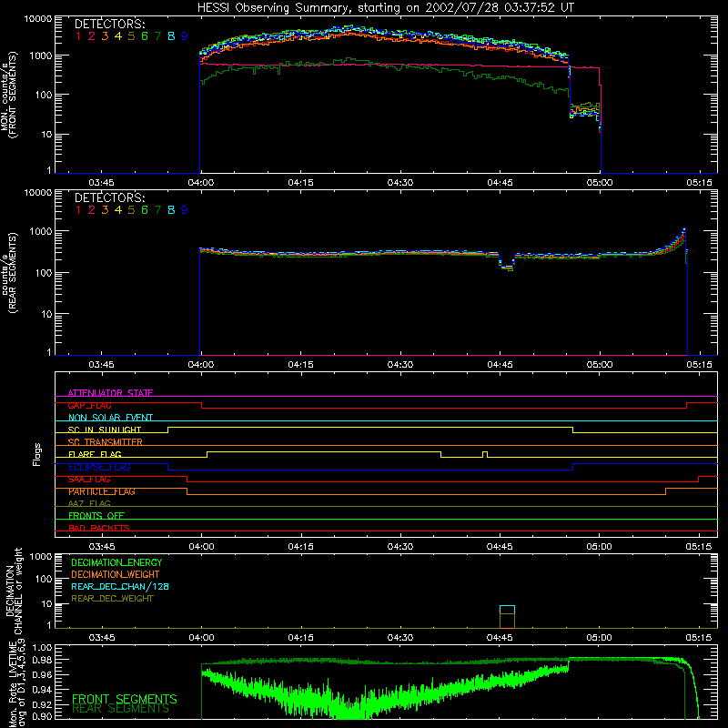
Task: Click DETECTORS: label in the front segments panel
Action: tap(109, 24)
